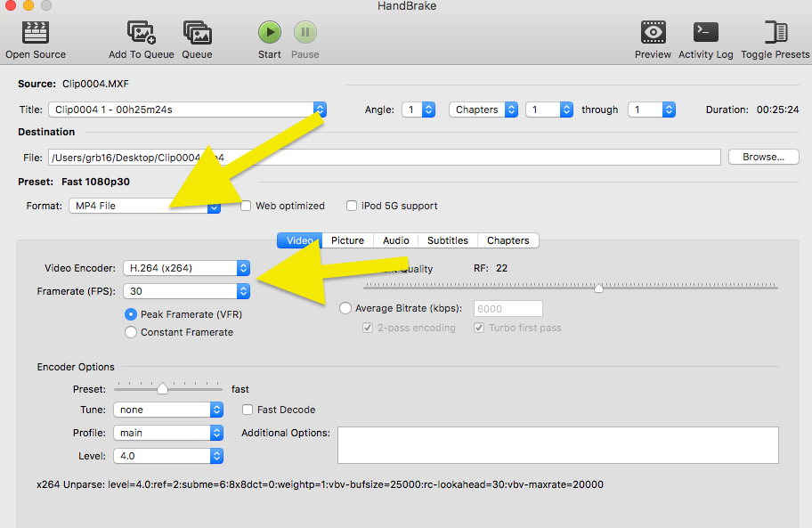Enable Fast Decode checkbox
The width and height of the screenshot is (812, 528).
[248, 410]
